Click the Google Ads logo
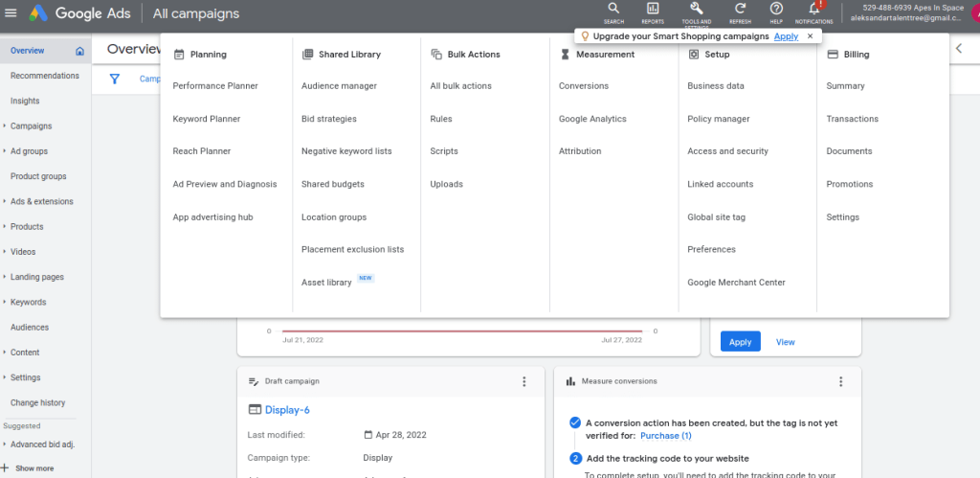The height and width of the screenshot is (478, 980). [37, 12]
